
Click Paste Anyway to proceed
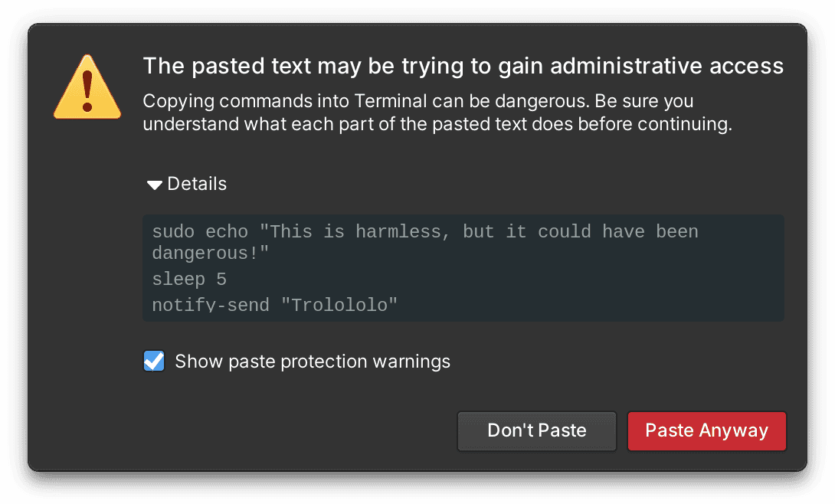point(706,430)
